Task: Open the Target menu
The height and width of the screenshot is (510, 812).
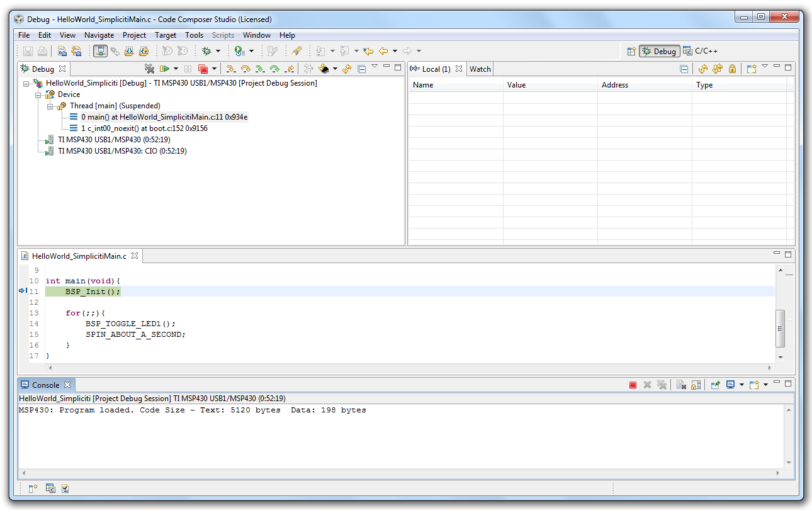Action: 166,35
